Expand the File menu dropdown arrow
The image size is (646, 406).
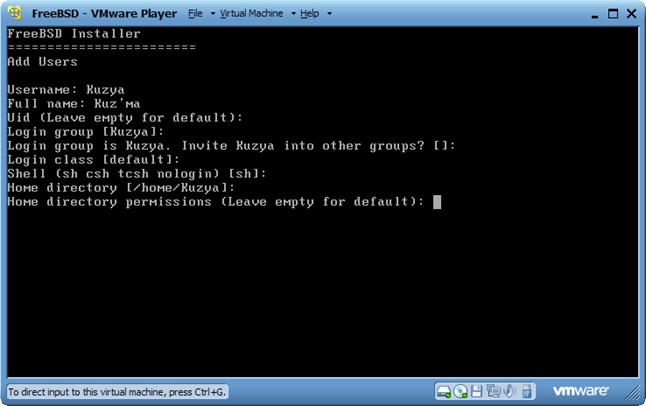211,15
